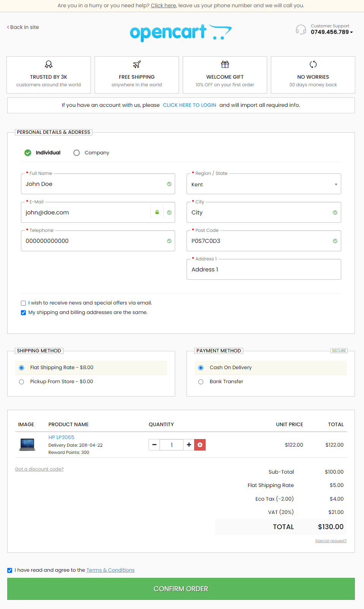Screen dimensions: 364x609
Task: Enable newsletter and special offers checkbox
Action: click(x=24, y=303)
